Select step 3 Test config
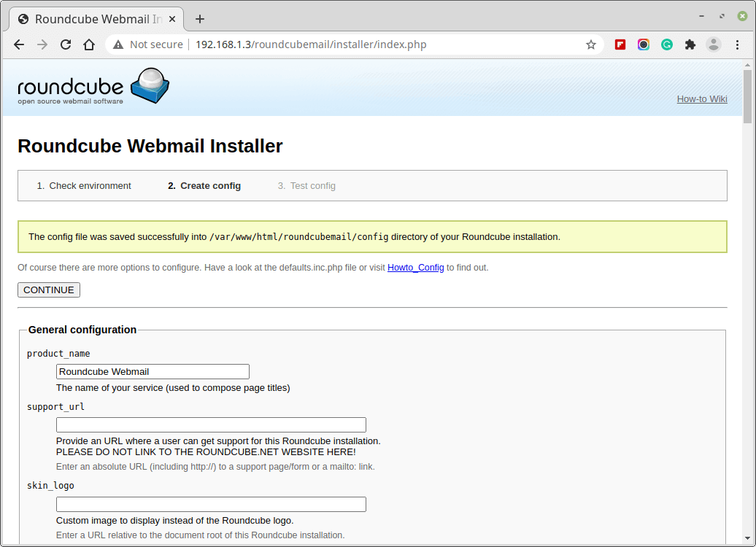This screenshot has width=756, height=547. coord(306,186)
